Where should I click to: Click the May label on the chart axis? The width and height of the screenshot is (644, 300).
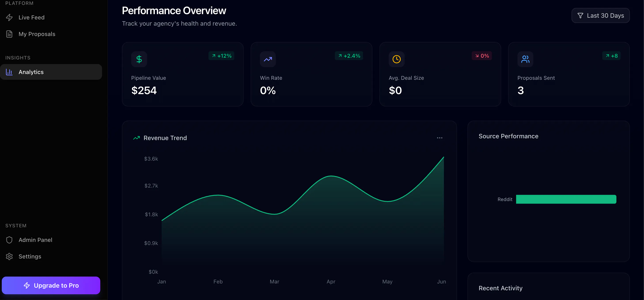387,282
